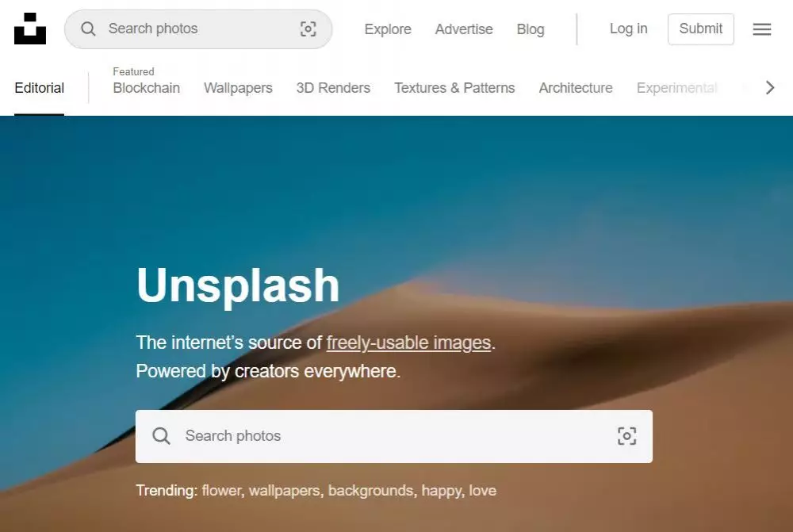Select the Editorial tab
Image resolution: width=793 pixels, height=532 pixels.
[40, 88]
